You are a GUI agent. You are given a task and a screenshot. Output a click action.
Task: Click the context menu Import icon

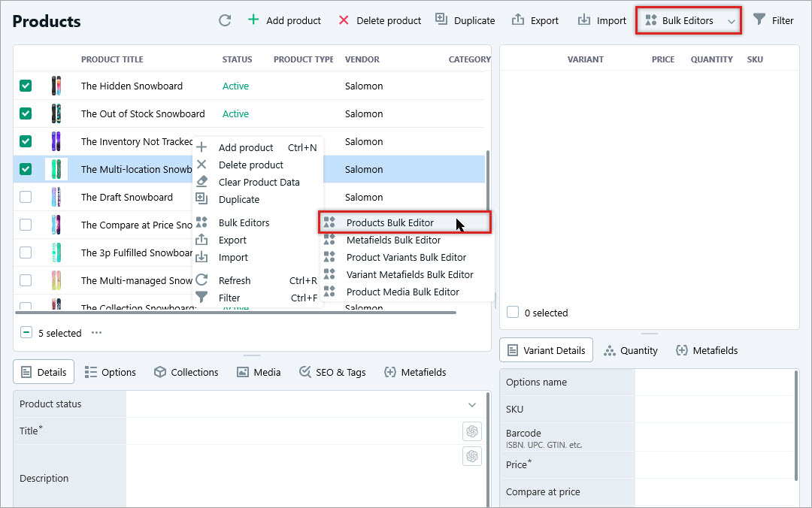201,257
